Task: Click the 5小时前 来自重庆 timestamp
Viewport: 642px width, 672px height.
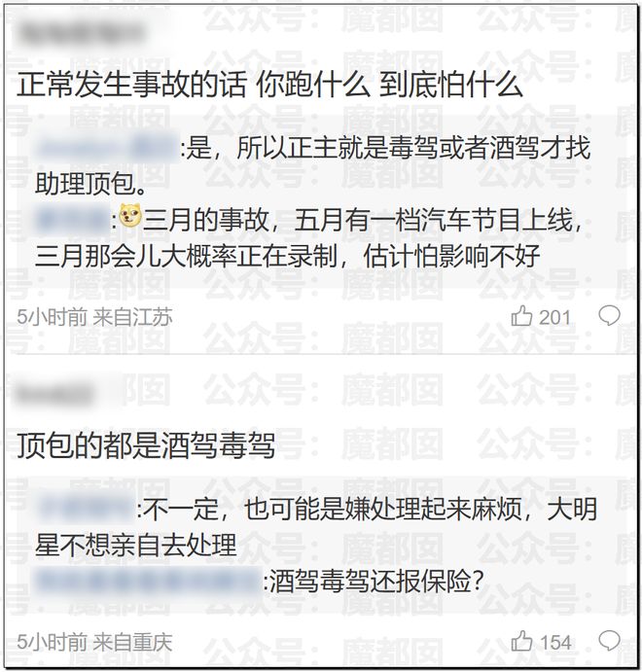Action: [94, 642]
